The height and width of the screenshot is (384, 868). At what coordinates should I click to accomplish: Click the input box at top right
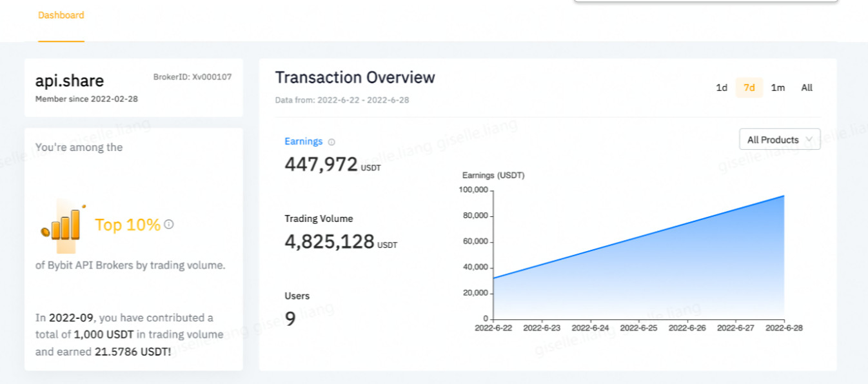tap(705, 1)
